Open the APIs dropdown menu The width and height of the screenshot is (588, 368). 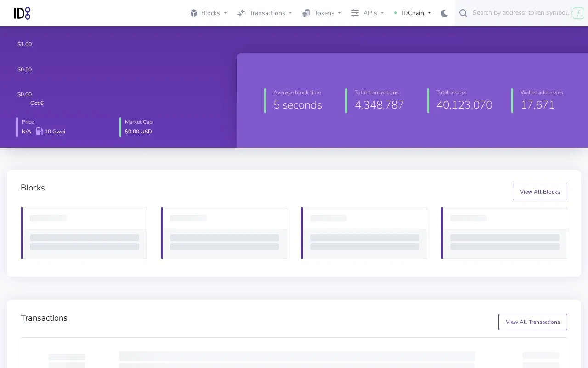pyautogui.click(x=367, y=13)
